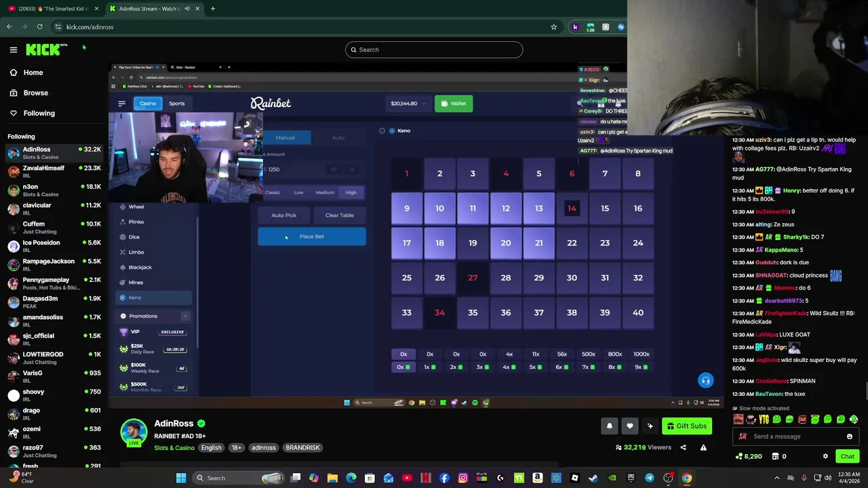Click the Send a message chat field
Viewport: 868px width, 488px height.
[797, 436]
